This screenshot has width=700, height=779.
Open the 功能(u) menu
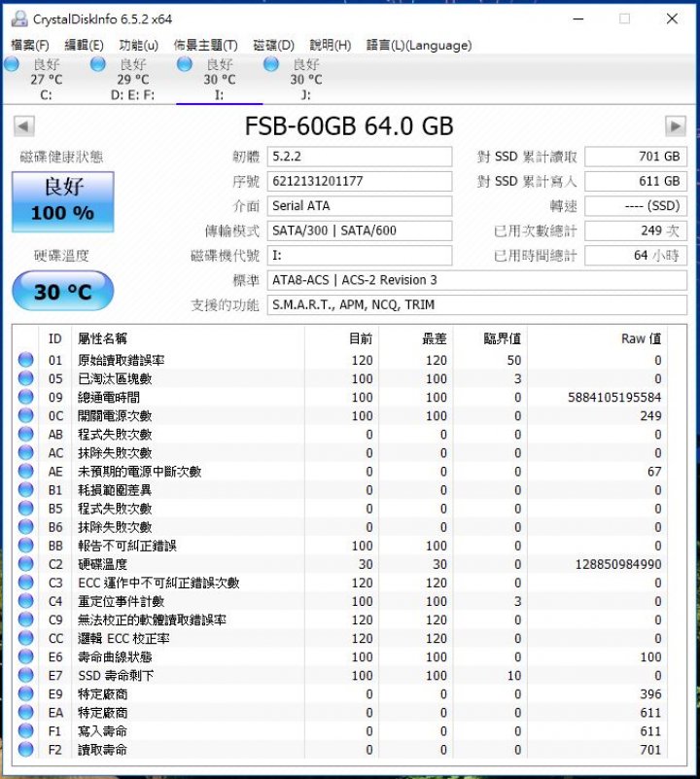tap(138, 45)
